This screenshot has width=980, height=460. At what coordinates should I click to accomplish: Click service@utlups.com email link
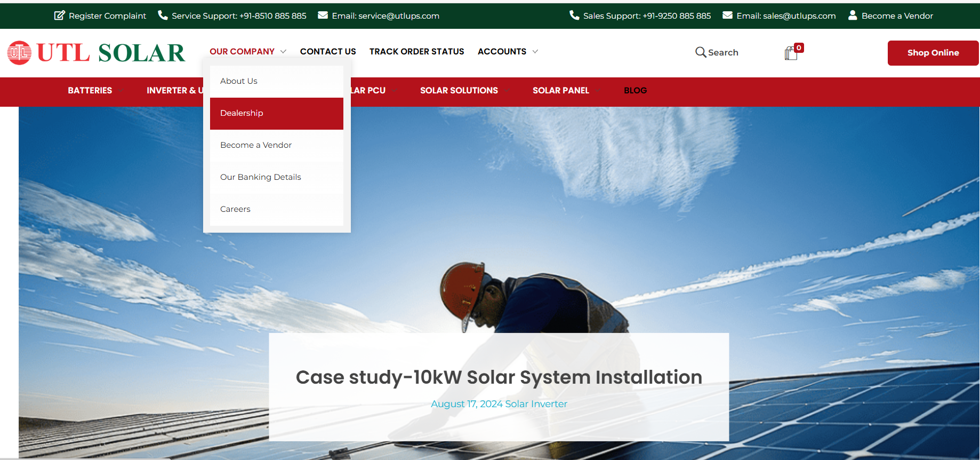[x=385, y=16]
